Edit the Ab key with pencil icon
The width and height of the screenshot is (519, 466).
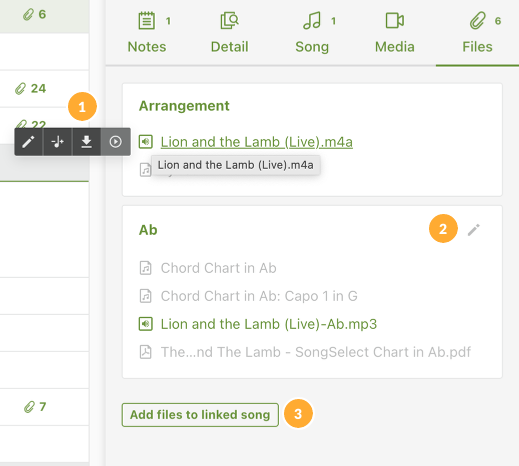473,230
